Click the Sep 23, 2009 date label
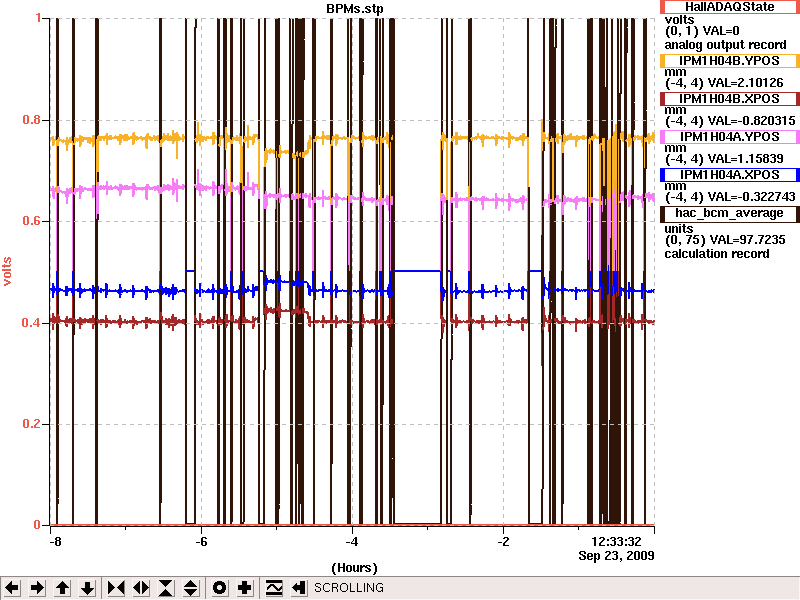The height and width of the screenshot is (600, 800). point(616,556)
